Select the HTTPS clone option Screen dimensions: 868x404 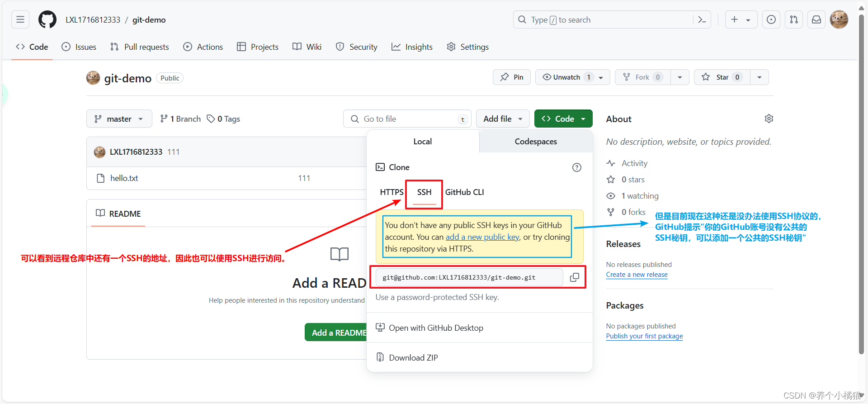[392, 192]
